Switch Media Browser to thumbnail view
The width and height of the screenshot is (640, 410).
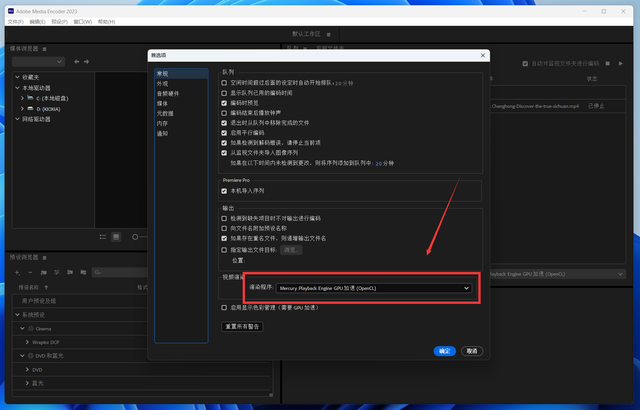pos(116,237)
